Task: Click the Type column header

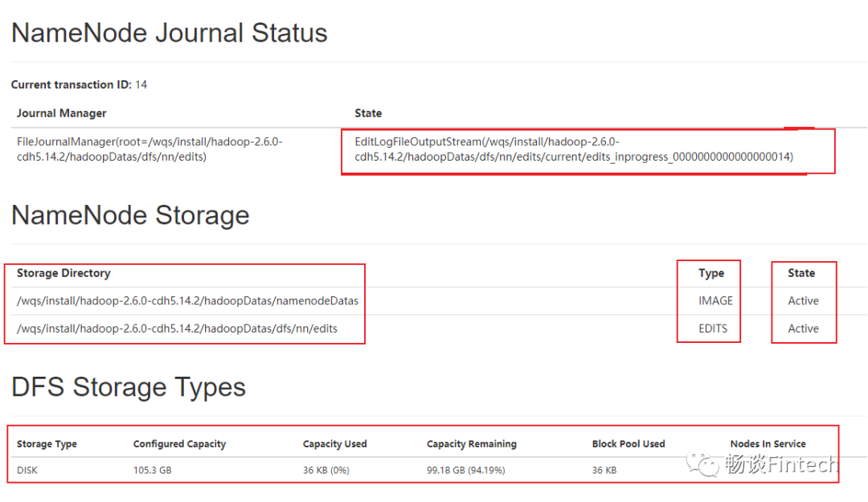Action: pos(711,273)
